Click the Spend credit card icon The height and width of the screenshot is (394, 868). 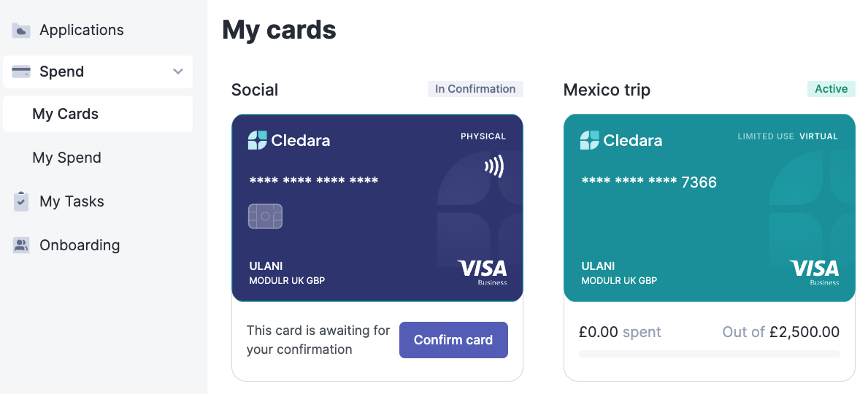[21, 72]
